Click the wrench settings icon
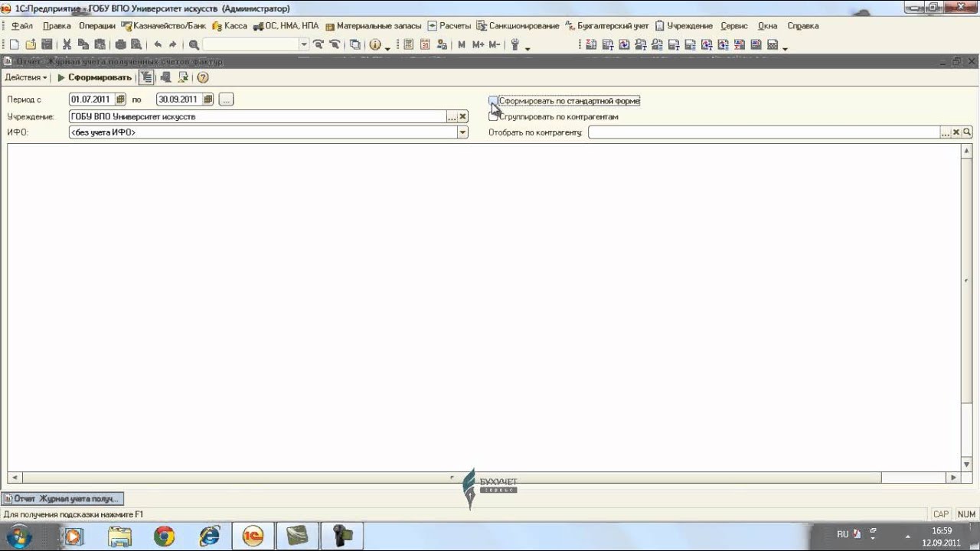The height and width of the screenshot is (551, 980). (x=514, y=45)
